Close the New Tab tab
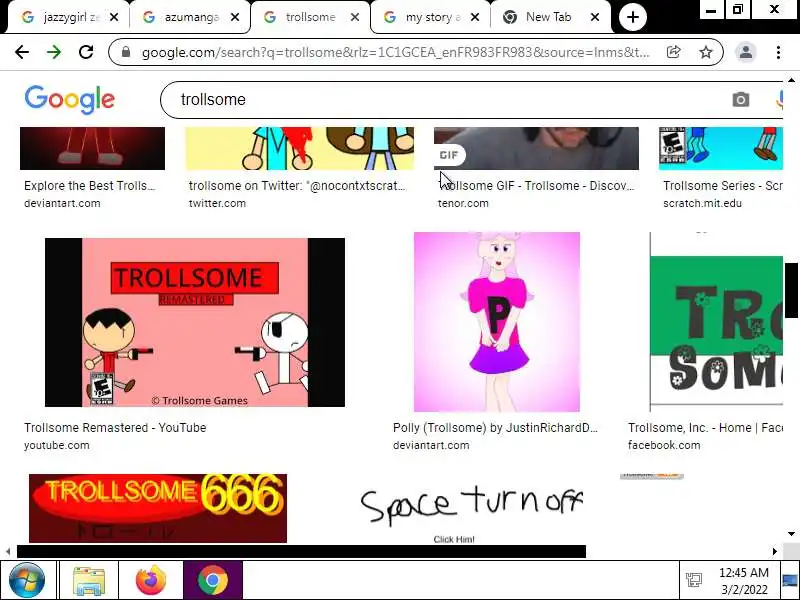 (595, 17)
